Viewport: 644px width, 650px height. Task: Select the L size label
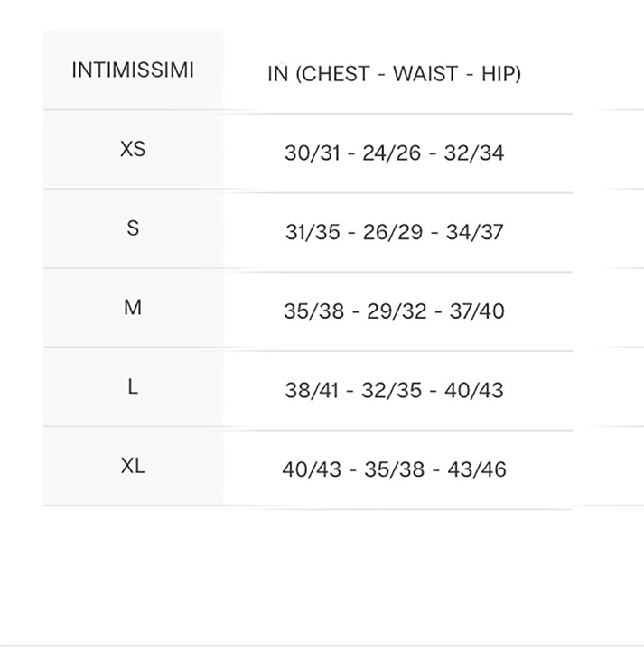pos(133,386)
